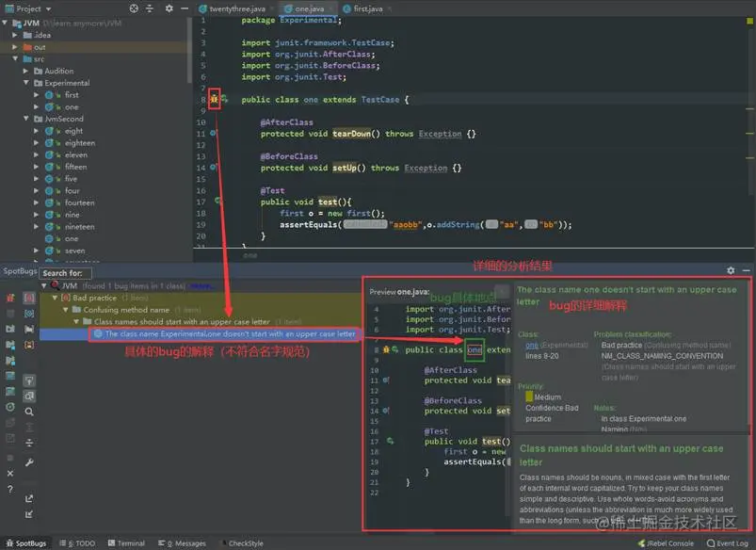
Task: Collapse the Experimental package
Action: 26,83
